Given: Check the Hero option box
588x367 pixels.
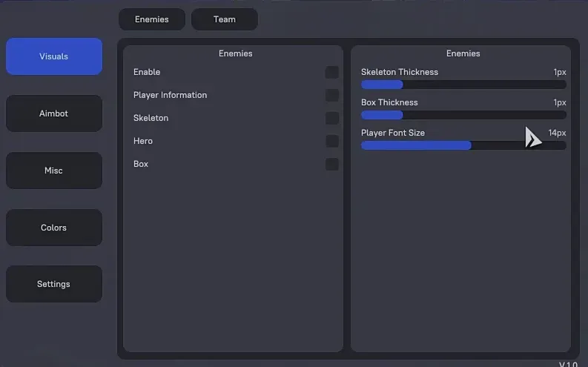Looking at the screenshot, I should (x=331, y=141).
